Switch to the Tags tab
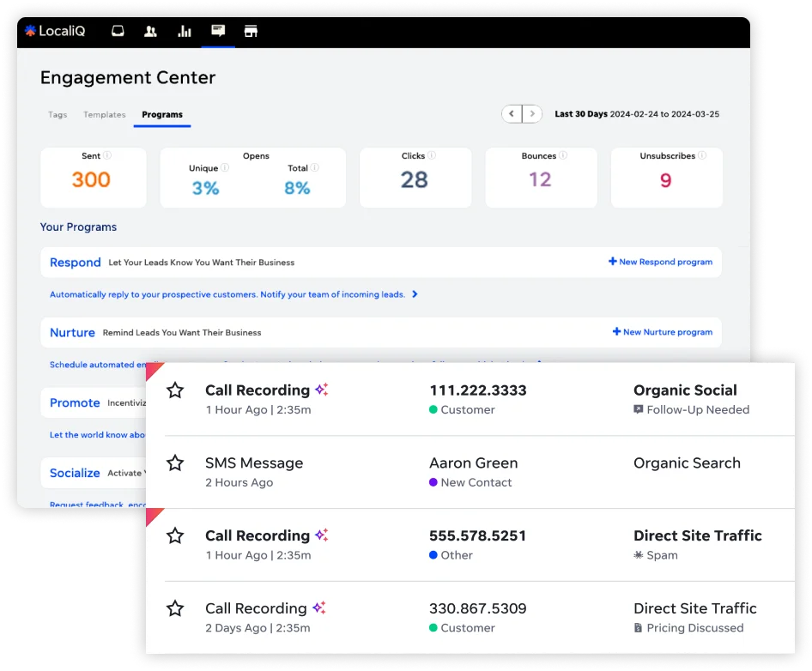Image resolution: width=812 pixels, height=671 pixels. (x=58, y=114)
